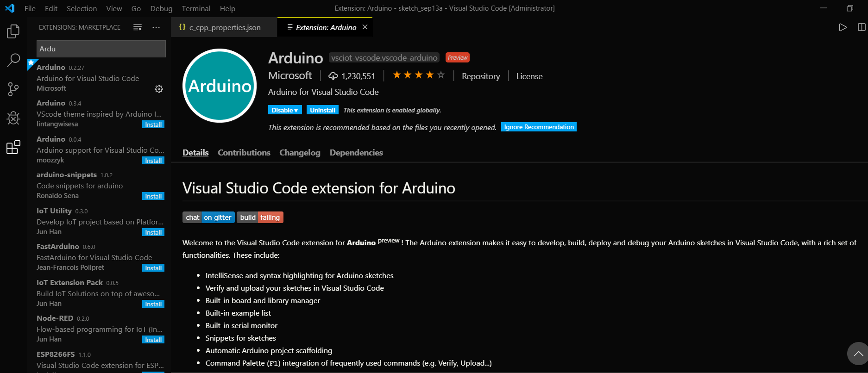The width and height of the screenshot is (868, 373).
Task: Restore down the VS Code window
Action: pyautogui.click(x=850, y=8)
